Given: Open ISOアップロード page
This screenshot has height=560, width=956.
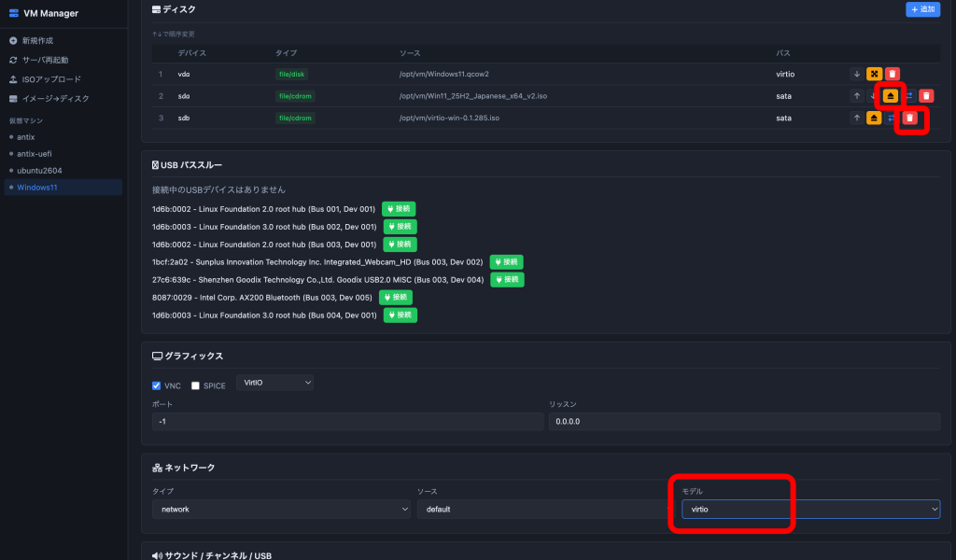Looking at the screenshot, I should pos(51,80).
